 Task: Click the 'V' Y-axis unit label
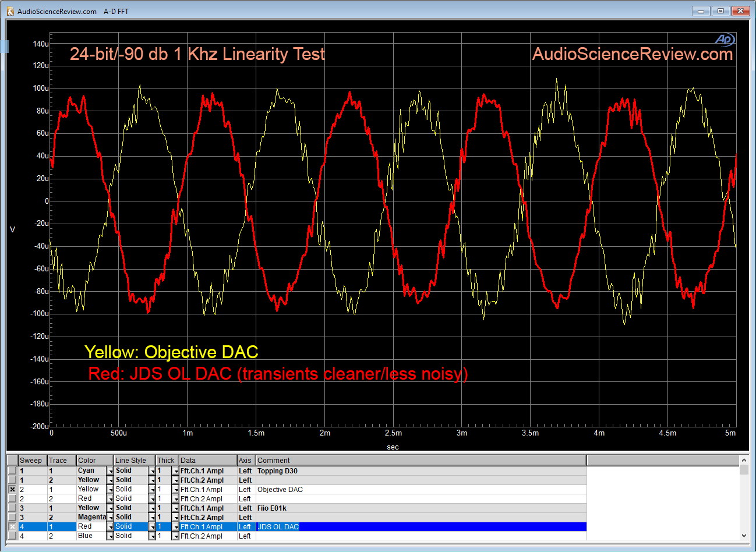12,229
